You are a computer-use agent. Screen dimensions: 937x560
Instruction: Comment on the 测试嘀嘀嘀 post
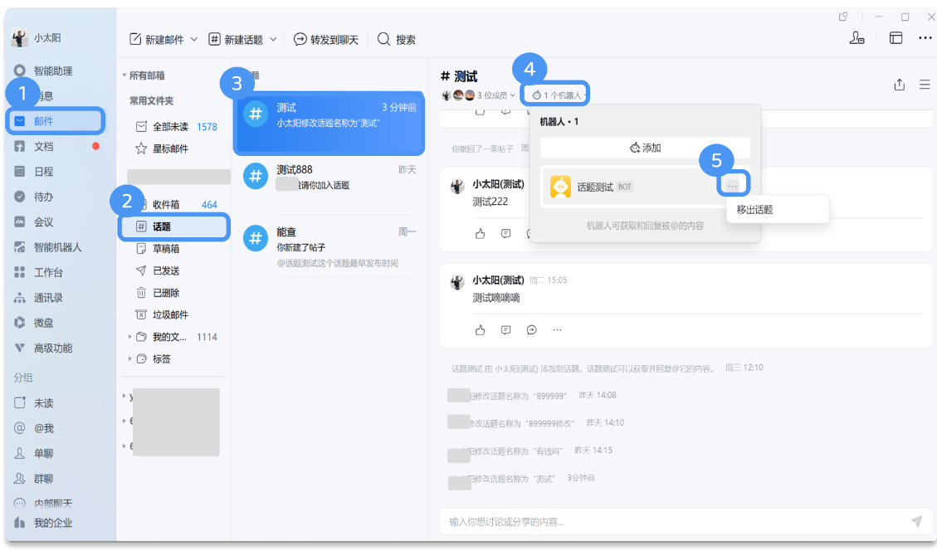tap(505, 330)
